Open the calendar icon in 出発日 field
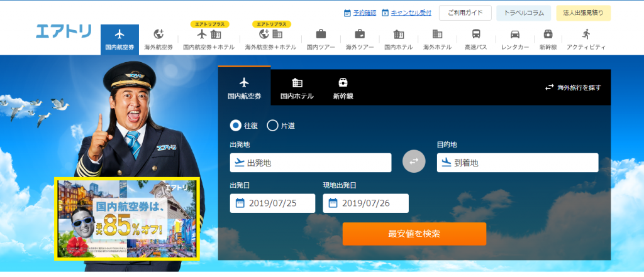The height and width of the screenshot is (277, 644). point(240,203)
